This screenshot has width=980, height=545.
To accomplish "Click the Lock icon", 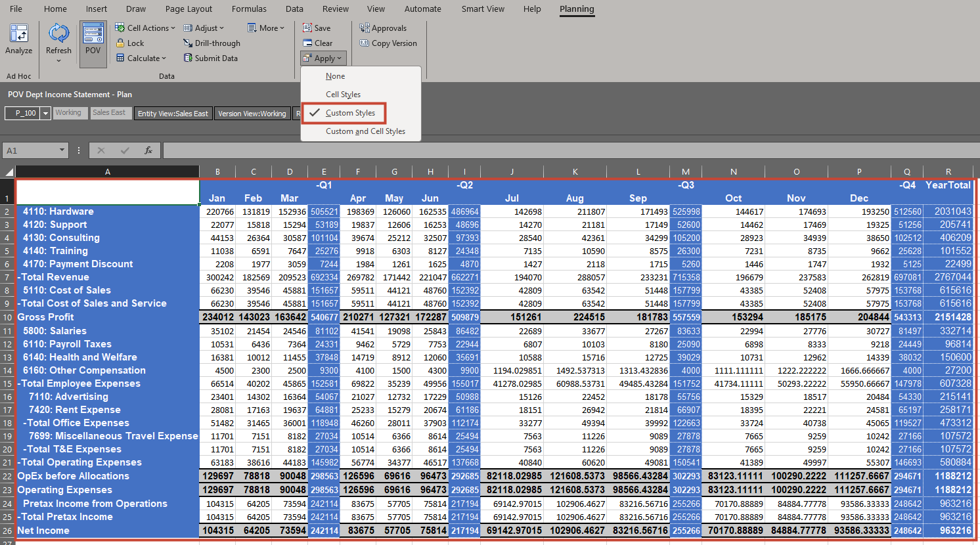I will coord(120,43).
